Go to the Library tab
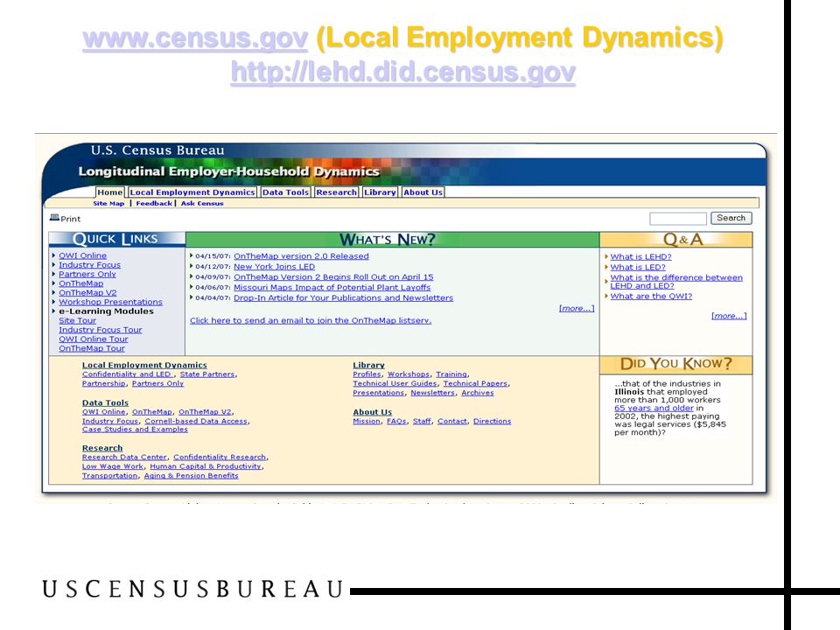840x630 pixels. [x=380, y=192]
